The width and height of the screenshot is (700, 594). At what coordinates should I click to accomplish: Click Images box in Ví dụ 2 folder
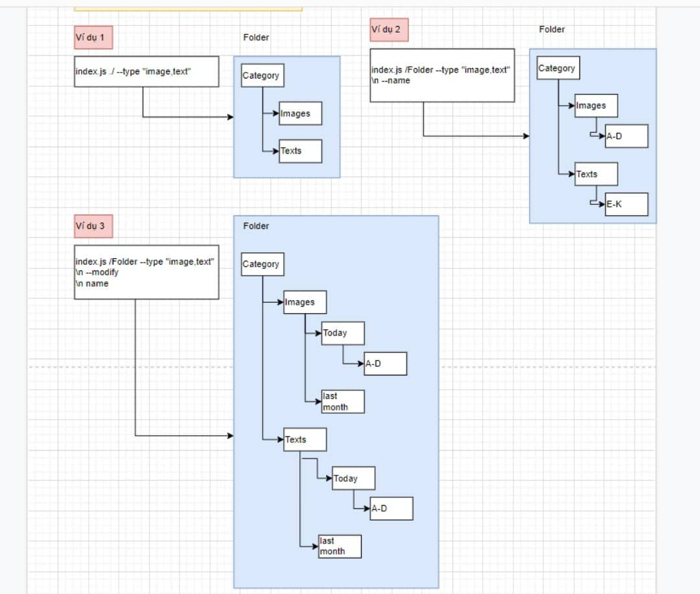coord(596,106)
